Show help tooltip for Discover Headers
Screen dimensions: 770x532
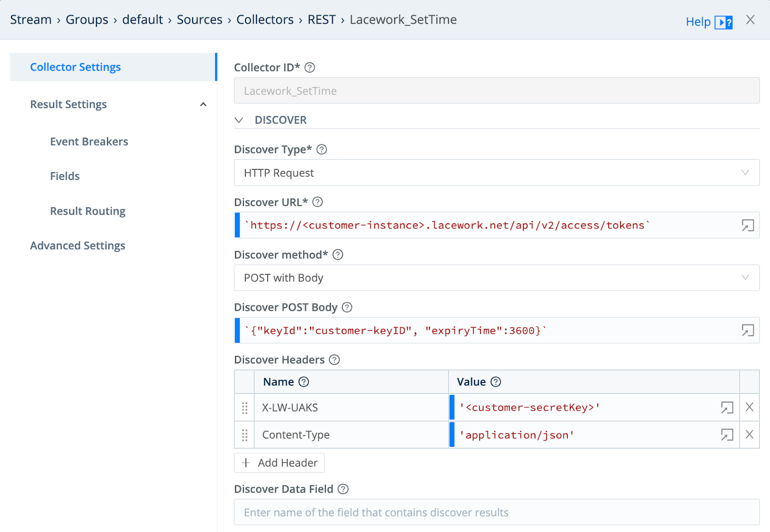pos(334,360)
